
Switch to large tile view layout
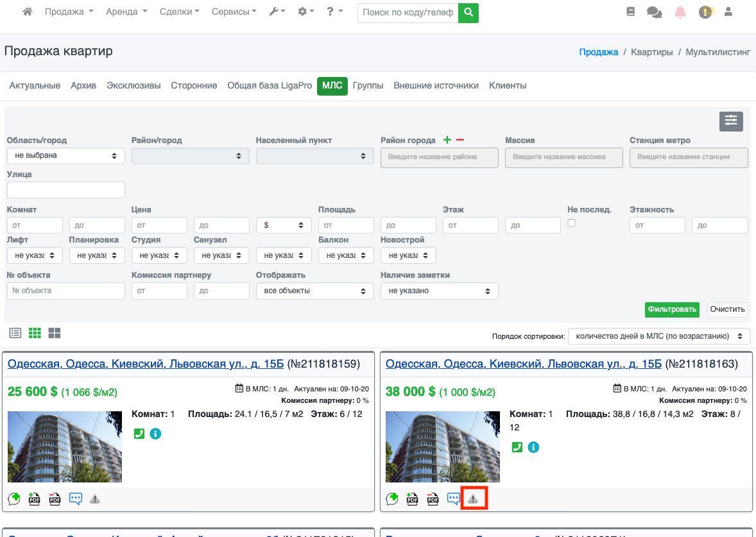(55, 333)
